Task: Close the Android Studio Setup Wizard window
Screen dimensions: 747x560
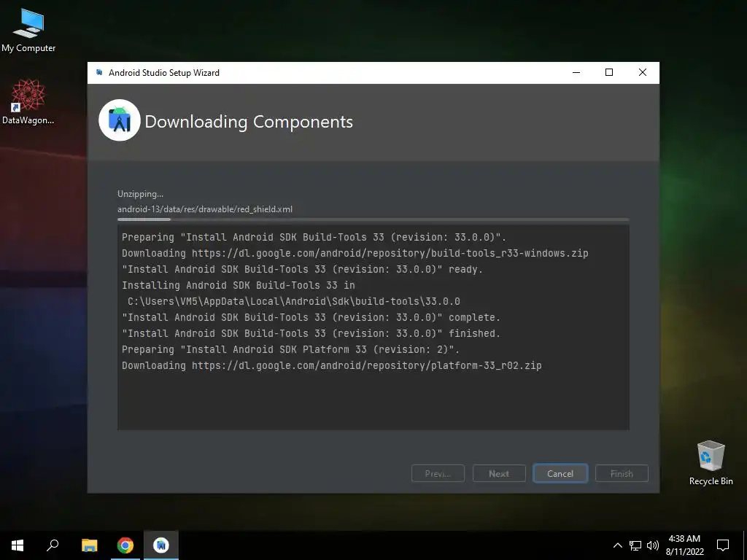Action: click(x=642, y=72)
